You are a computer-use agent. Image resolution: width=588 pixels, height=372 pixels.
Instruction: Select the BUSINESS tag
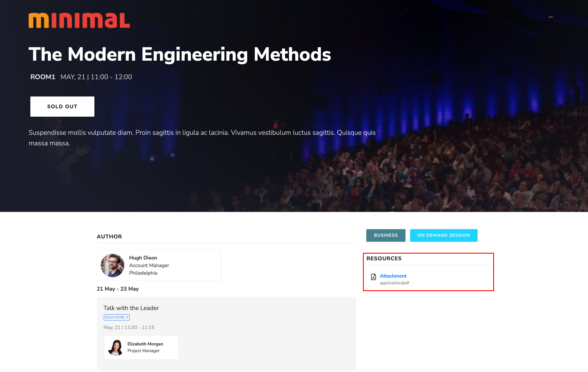tap(386, 235)
